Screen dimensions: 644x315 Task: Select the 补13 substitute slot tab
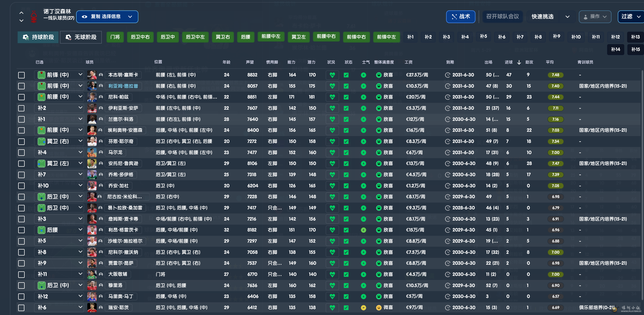click(x=635, y=37)
